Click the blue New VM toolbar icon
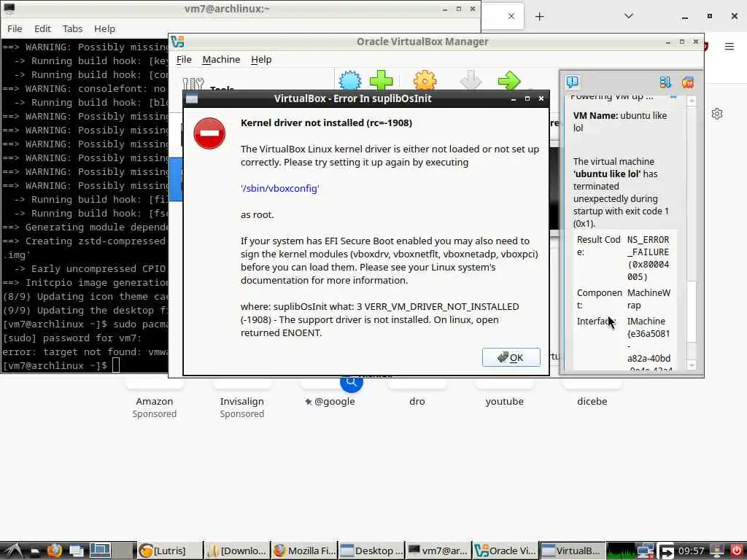This screenshot has width=747, height=560. [350, 80]
